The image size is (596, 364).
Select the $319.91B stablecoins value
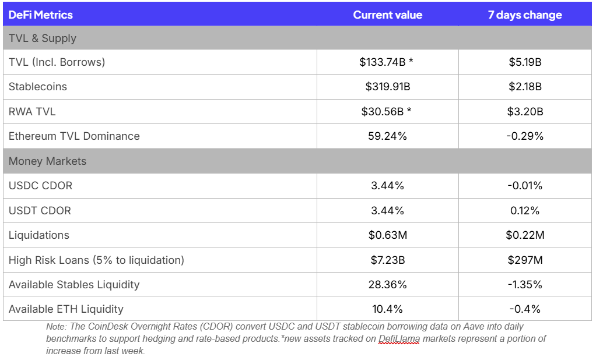pos(388,87)
